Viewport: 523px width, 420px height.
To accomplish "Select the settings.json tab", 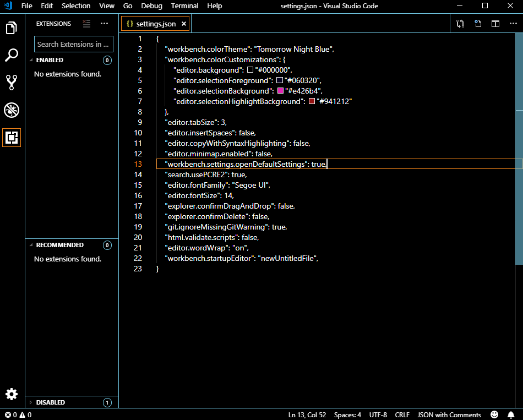I will pos(155,24).
